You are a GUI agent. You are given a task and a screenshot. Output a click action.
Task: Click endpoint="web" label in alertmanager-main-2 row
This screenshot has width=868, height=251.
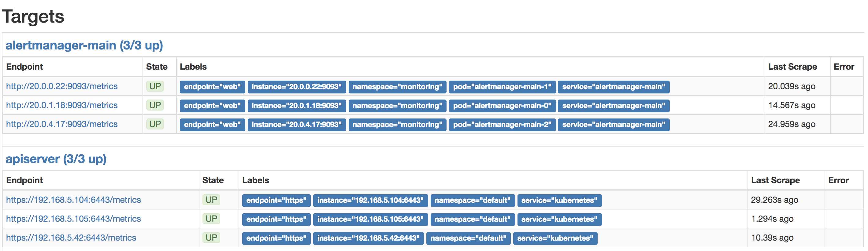click(x=212, y=125)
